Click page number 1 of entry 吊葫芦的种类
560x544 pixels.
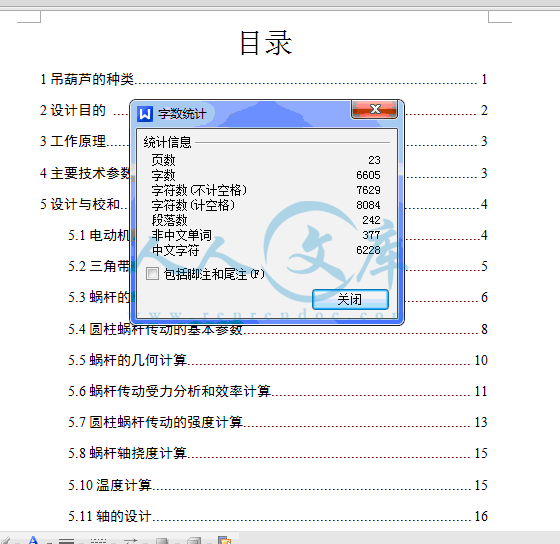point(484,79)
